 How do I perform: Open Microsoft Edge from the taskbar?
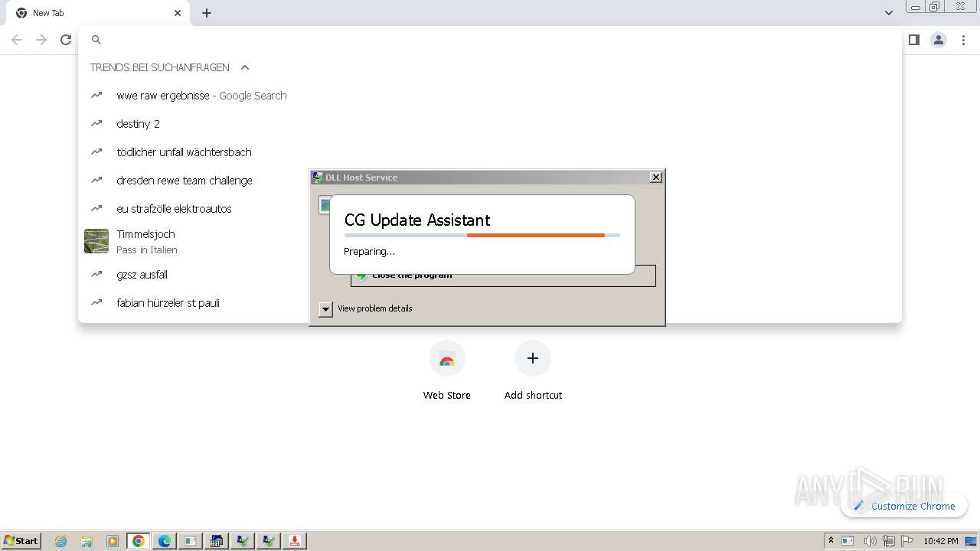pos(165,541)
